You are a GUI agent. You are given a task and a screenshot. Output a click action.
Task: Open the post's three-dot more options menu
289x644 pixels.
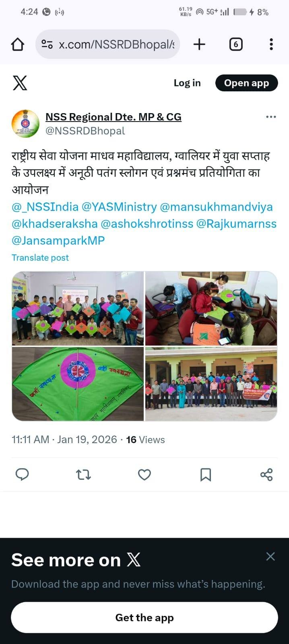point(271,117)
